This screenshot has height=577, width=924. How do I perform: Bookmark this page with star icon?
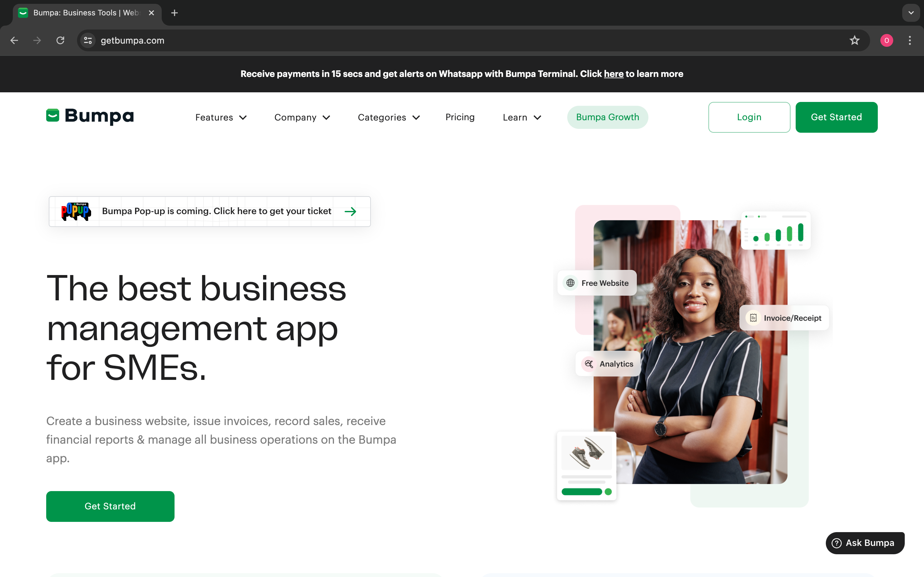click(x=854, y=40)
